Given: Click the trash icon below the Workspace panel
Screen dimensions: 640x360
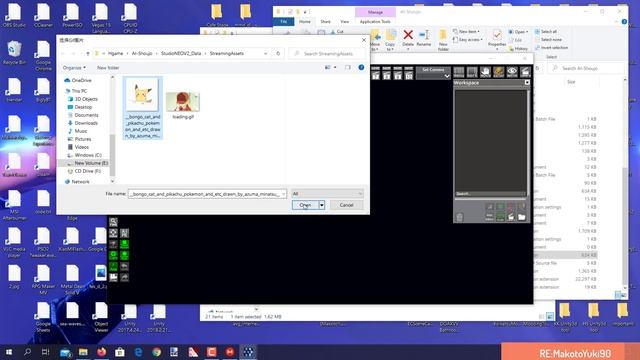Looking at the screenshot, I should (460, 217).
